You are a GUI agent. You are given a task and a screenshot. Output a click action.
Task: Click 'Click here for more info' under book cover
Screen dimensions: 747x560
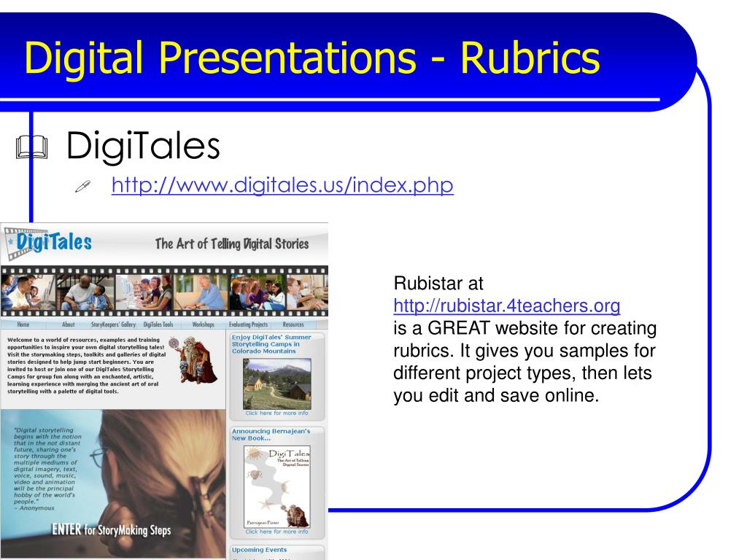point(276,532)
